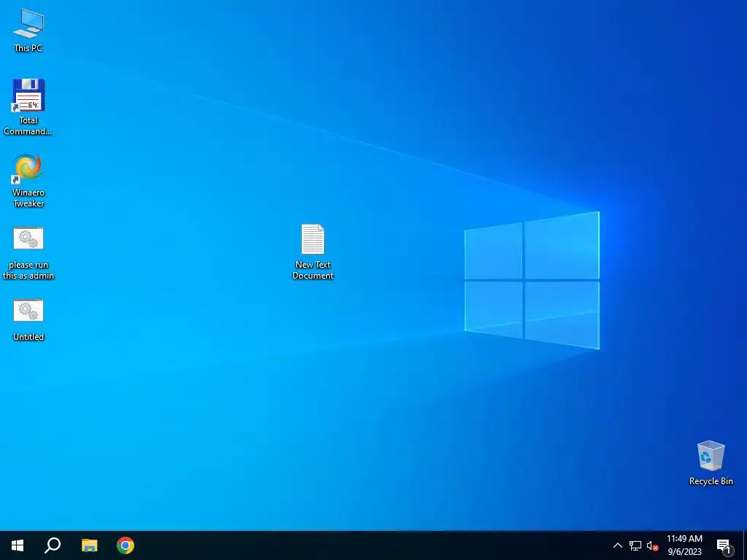Click the "This PC" label text

click(x=28, y=48)
